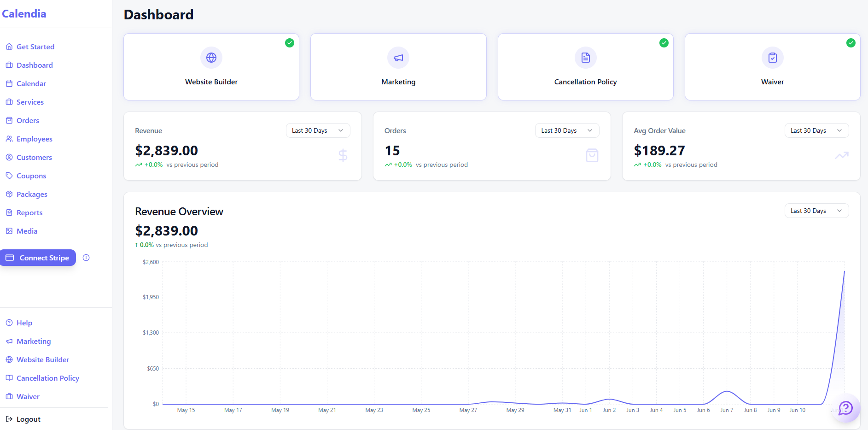The width and height of the screenshot is (868, 430).
Task: Click the megaphone icon in Marketing card
Action: coord(398,58)
